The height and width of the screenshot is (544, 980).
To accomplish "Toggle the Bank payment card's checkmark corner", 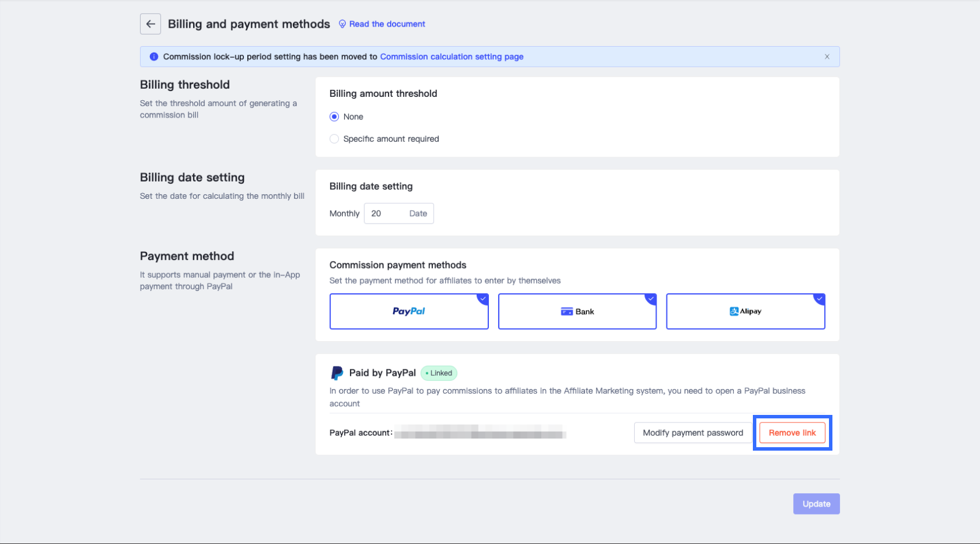I will tap(651, 299).
